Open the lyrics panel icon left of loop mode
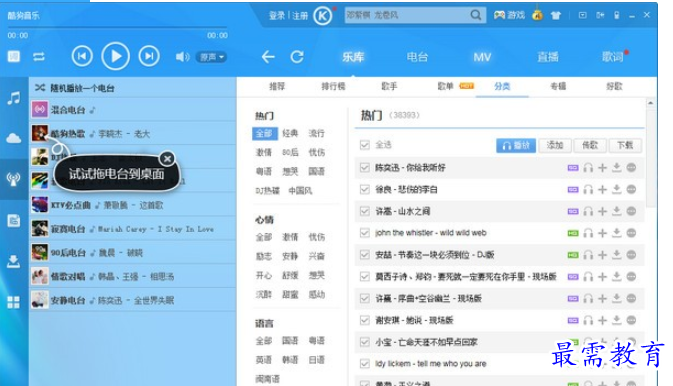Image resolution: width=673 pixels, height=386 pixels. [14, 56]
